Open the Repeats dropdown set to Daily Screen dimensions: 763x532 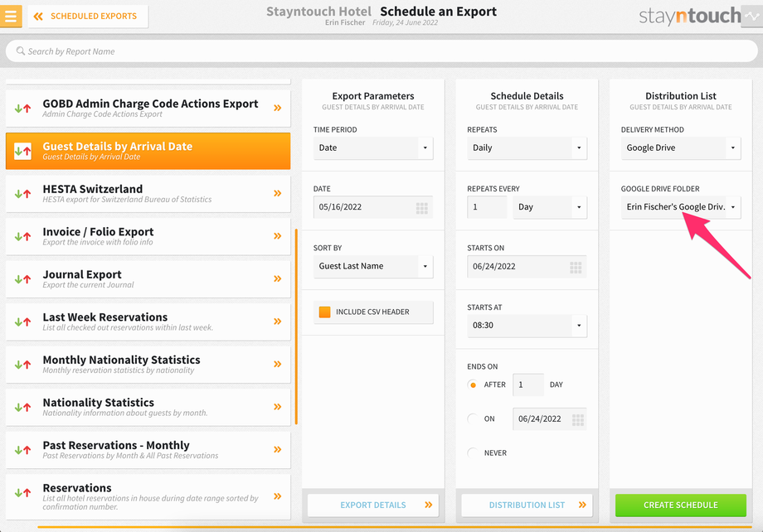point(527,148)
